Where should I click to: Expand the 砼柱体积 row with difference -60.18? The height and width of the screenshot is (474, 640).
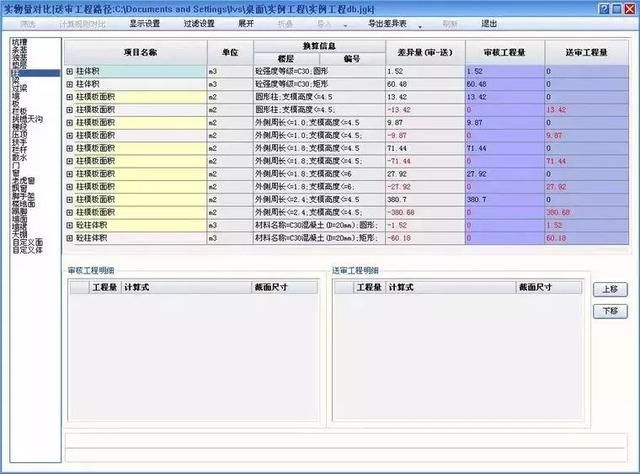coord(70,238)
